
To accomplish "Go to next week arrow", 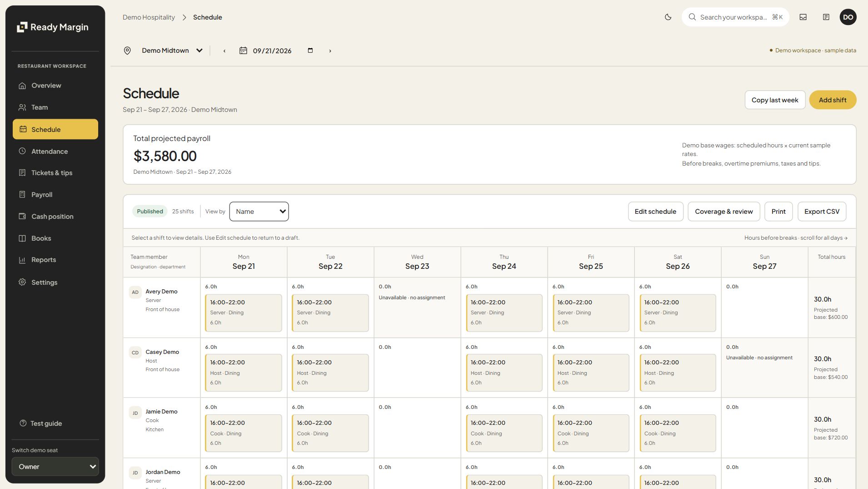I will pos(330,51).
